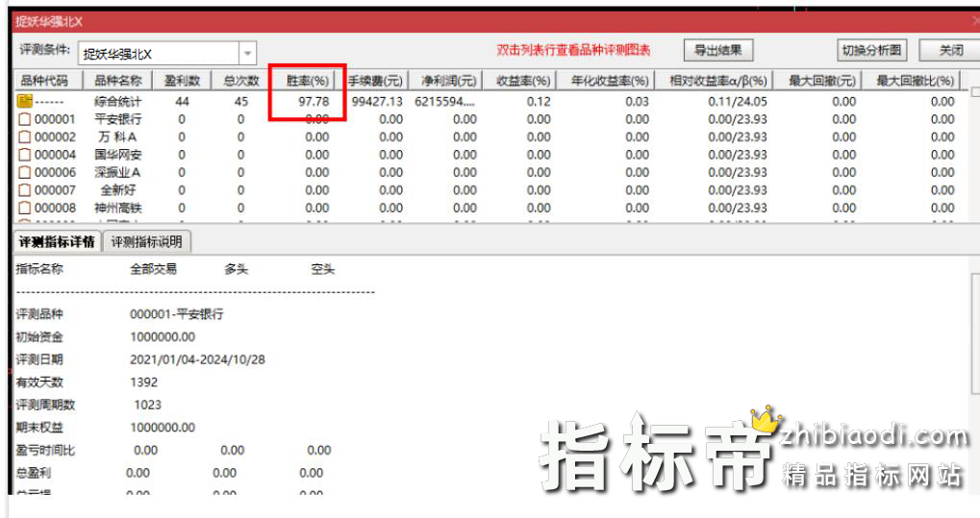
Task: Select the 国华网安 row name
Action: (118, 155)
